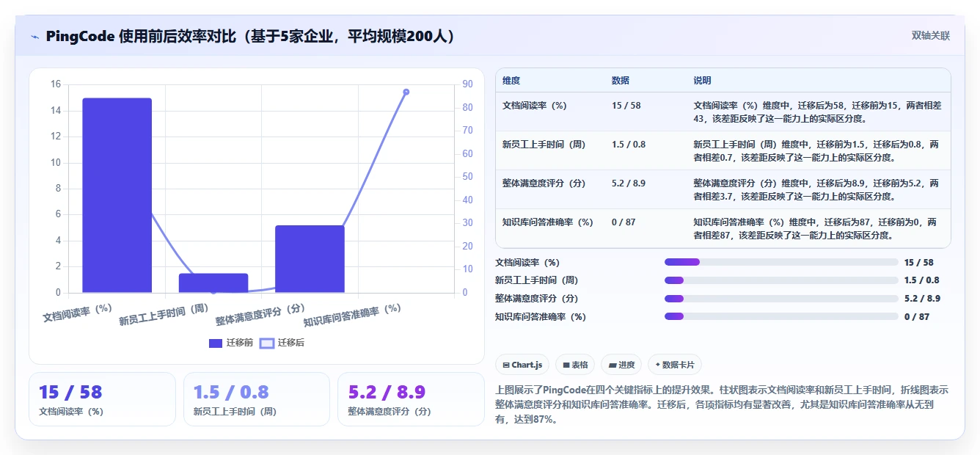Select the Chart.js chip
980x455 pixels.
(x=522, y=365)
